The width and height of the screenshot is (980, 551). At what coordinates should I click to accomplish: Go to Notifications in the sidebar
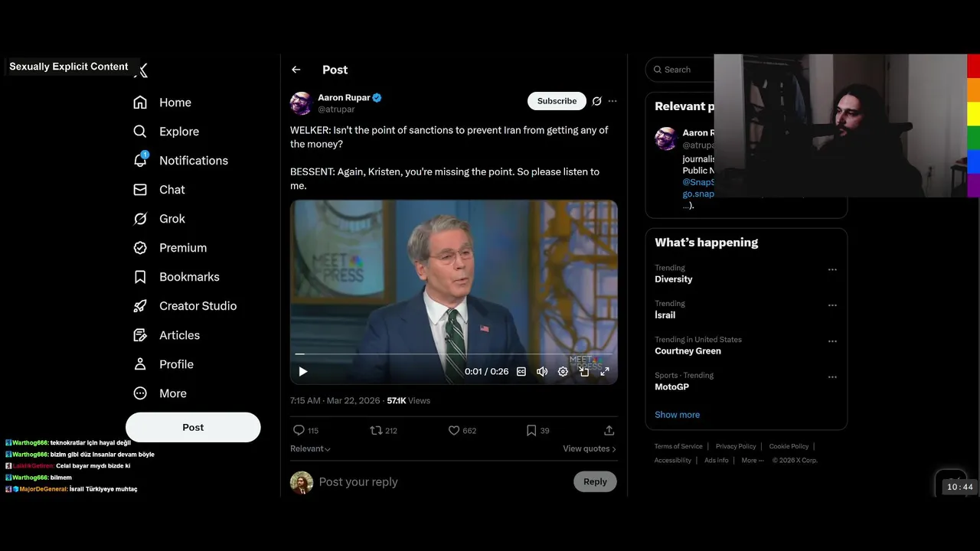click(x=193, y=161)
